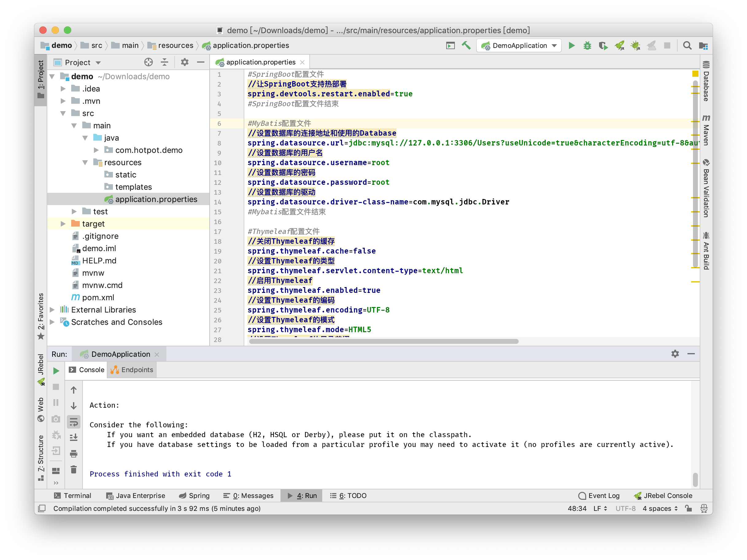Click the locate file crosshair icon in Project panel
Image resolution: width=747 pixels, height=560 pixels.
(x=148, y=62)
